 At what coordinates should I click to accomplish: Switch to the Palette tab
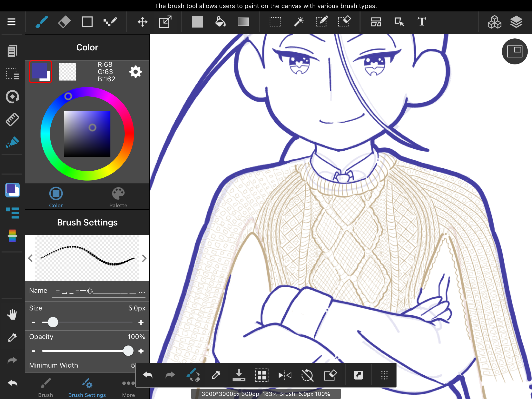coord(118,197)
